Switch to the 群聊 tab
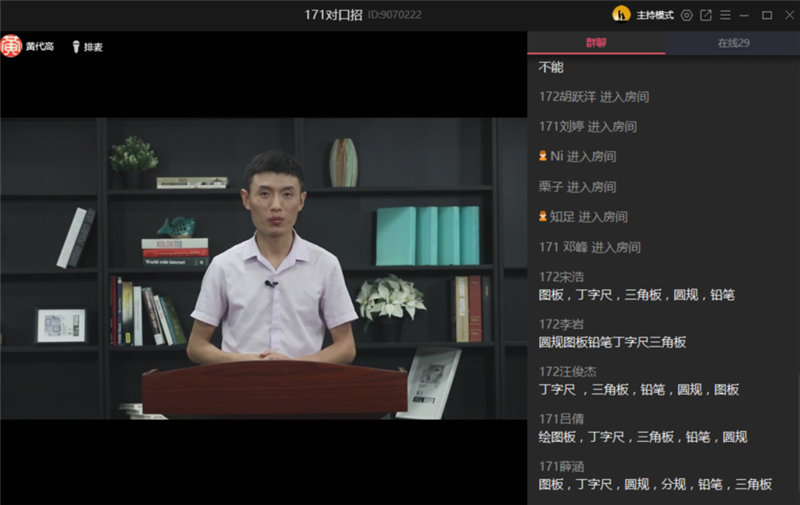 [596, 43]
